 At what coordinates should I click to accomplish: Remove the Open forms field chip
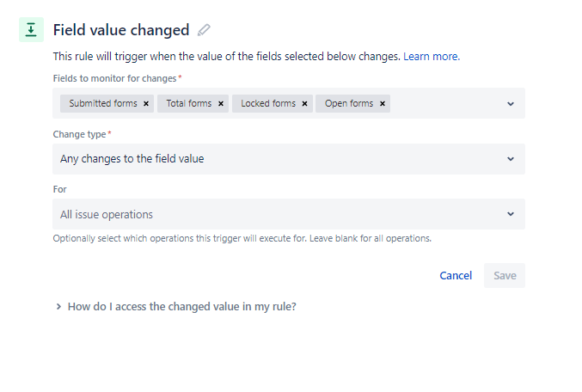pyautogui.click(x=383, y=103)
